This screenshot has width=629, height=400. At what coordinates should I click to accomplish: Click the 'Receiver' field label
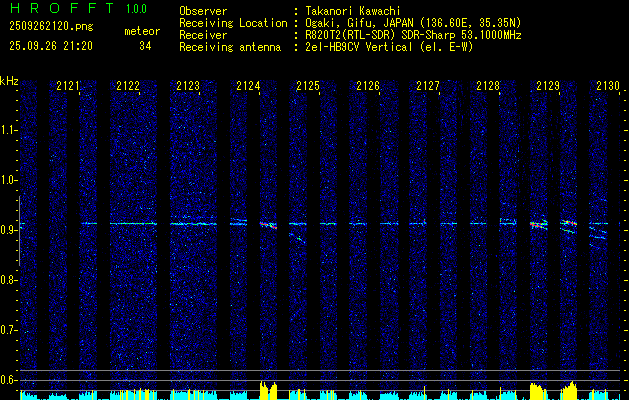coord(203,35)
